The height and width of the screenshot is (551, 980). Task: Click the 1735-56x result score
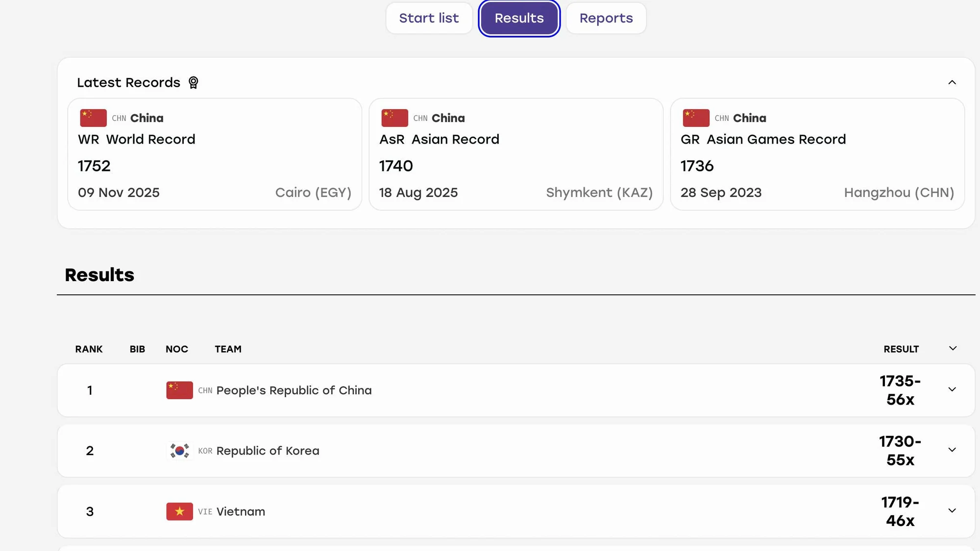coord(900,390)
